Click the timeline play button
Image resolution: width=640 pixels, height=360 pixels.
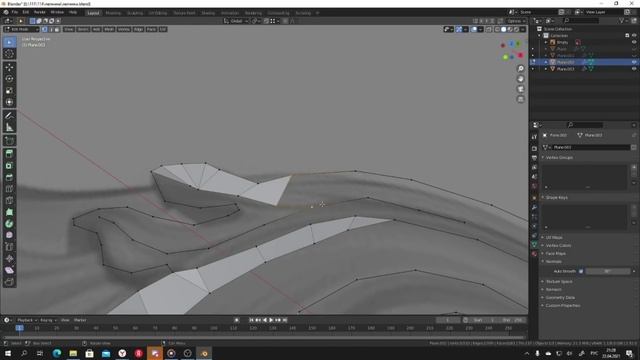pyautogui.click(x=271, y=320)
